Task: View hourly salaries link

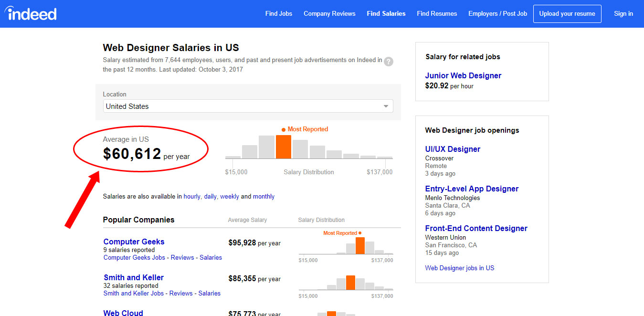Action: pos(192,196)
